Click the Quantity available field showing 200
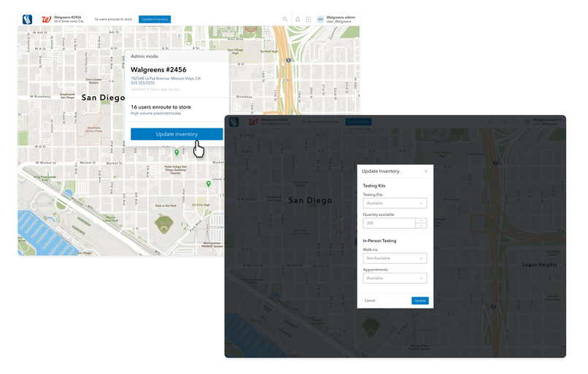 point(389,223)
